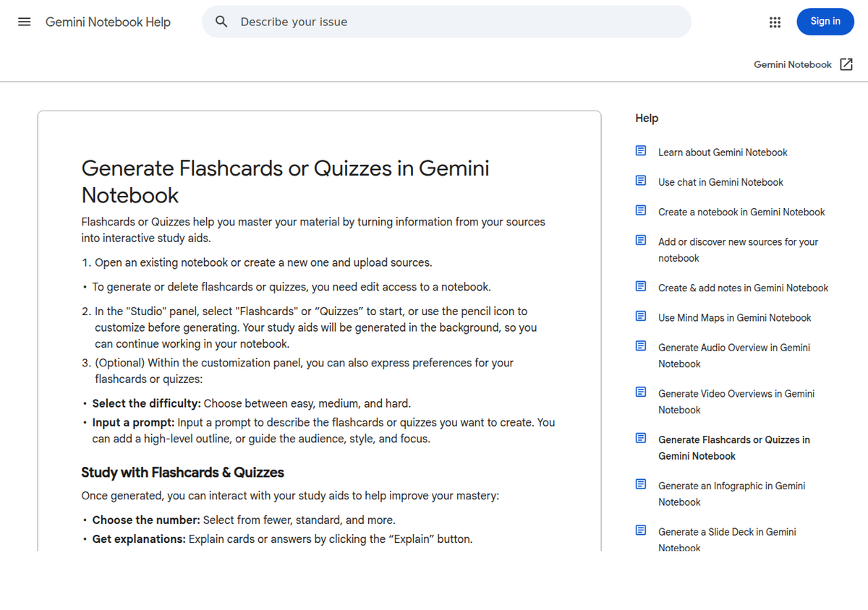Open the hamburger main menu
Viewport: 868px width, 610px height.
pos(25,22)
